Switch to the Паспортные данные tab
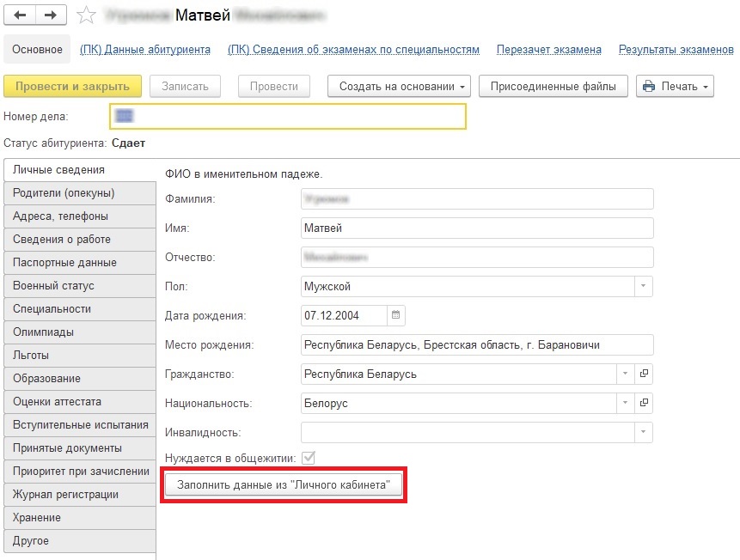This screenshot has width=740, height=560. click(65, 262)
